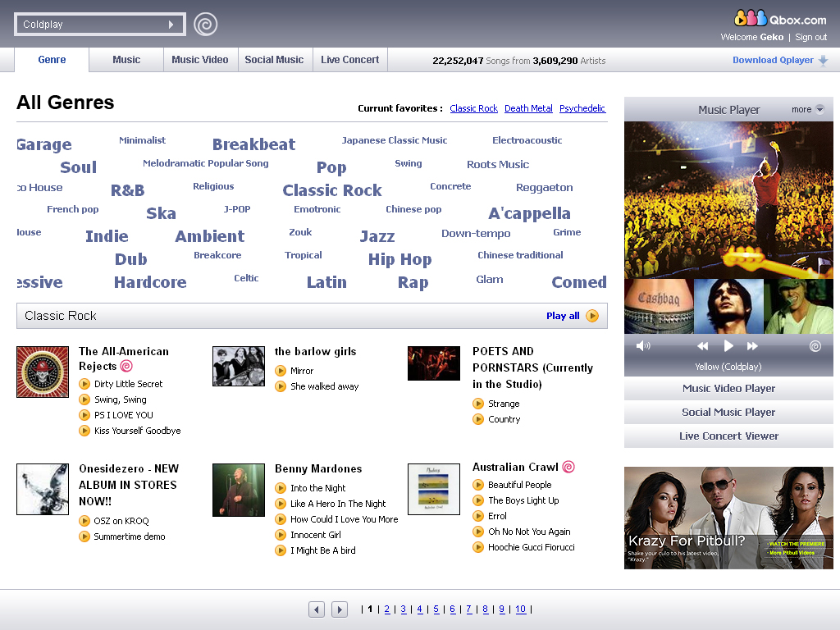Viewport: 840px width, 630px height.
Task: Play the song PS I LOVE YOU
Action: (84, 414)
